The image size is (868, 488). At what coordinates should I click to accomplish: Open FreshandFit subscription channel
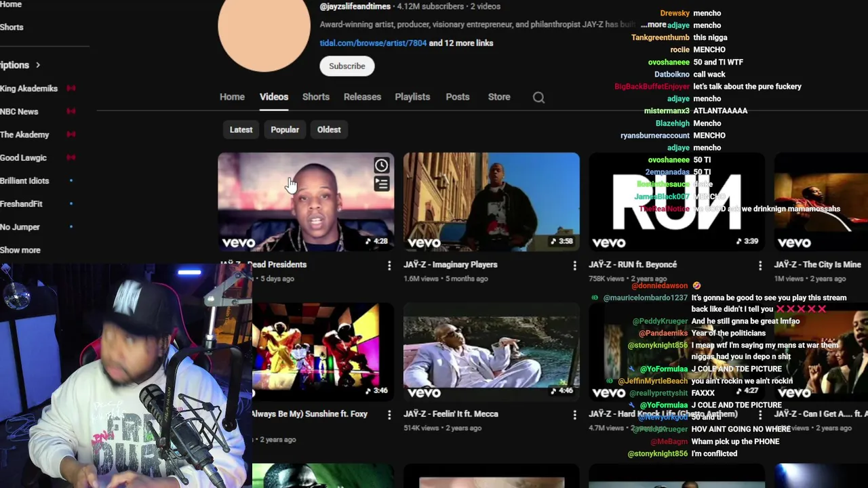tap(21, 204)
